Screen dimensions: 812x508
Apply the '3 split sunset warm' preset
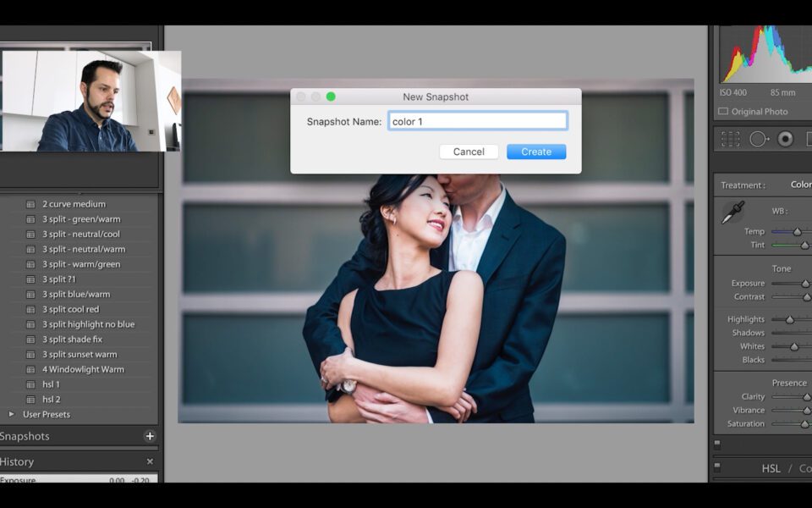(80, 355)
